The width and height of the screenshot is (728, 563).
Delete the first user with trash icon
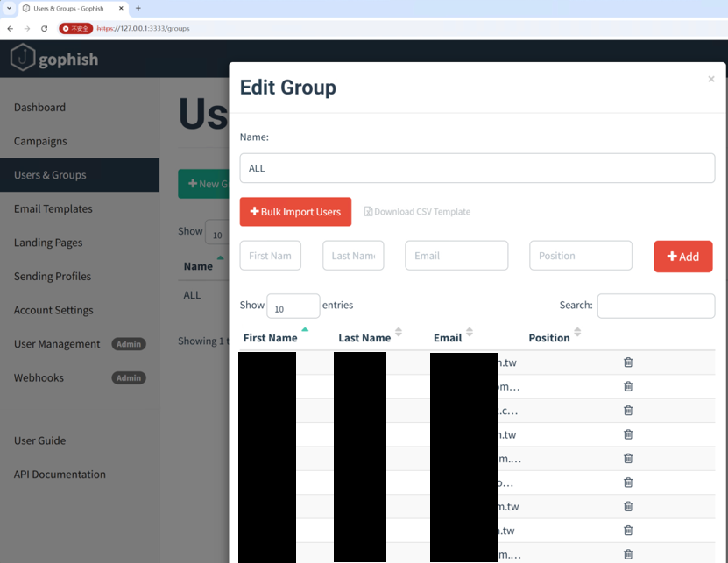point(628,362)
